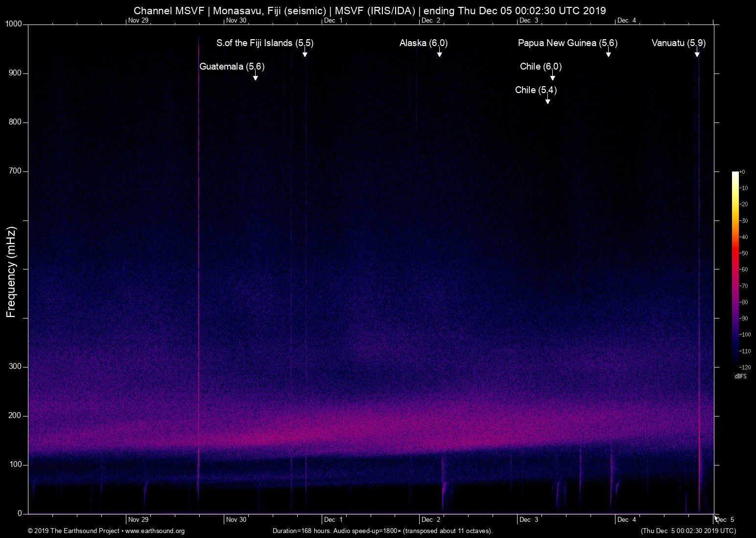This screenshot has width=756, height=538.
Task: Click the Guatemala (5.6) event label
Action: (x=232, y=67)
